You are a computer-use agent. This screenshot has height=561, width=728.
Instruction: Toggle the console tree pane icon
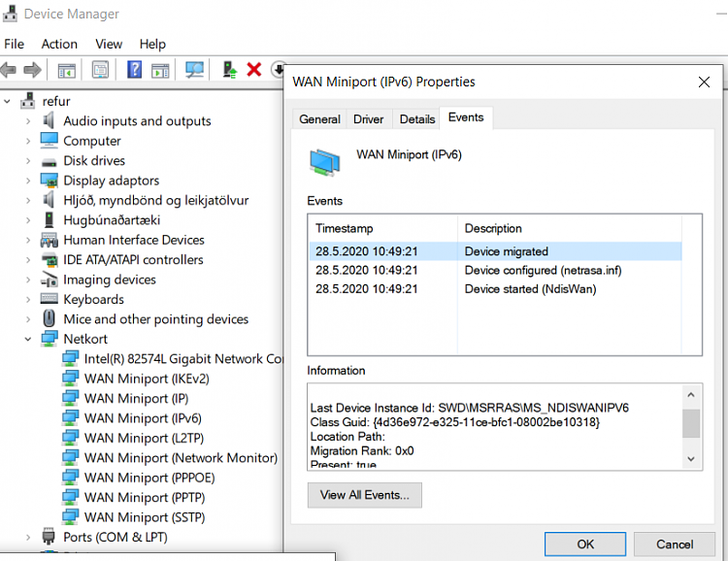point(66,70)
